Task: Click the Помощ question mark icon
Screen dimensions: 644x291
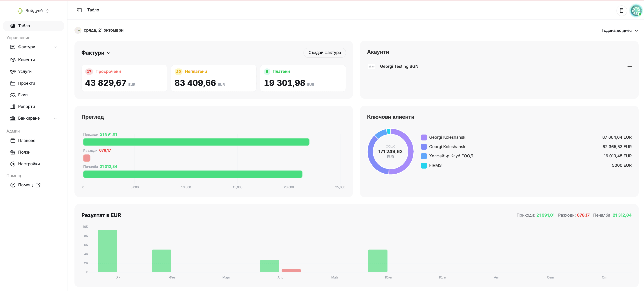Action: coord(13,185)
